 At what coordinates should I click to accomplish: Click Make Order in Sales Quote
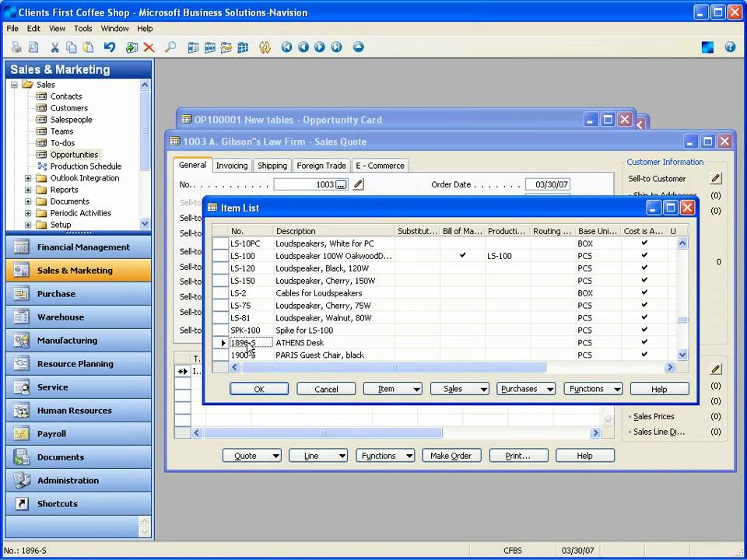pos(451,456)
